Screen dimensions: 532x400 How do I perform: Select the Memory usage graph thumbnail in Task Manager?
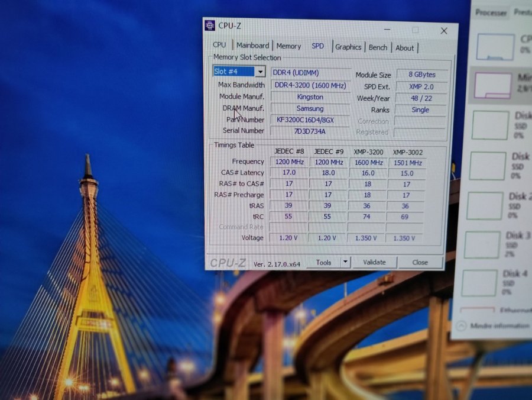click(x=492, y=85)
